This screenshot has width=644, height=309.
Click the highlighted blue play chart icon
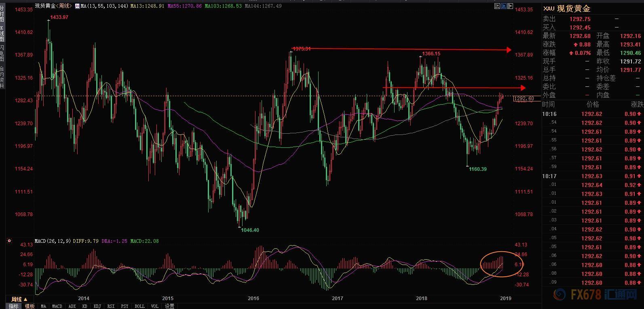click(x=504, y=6)
